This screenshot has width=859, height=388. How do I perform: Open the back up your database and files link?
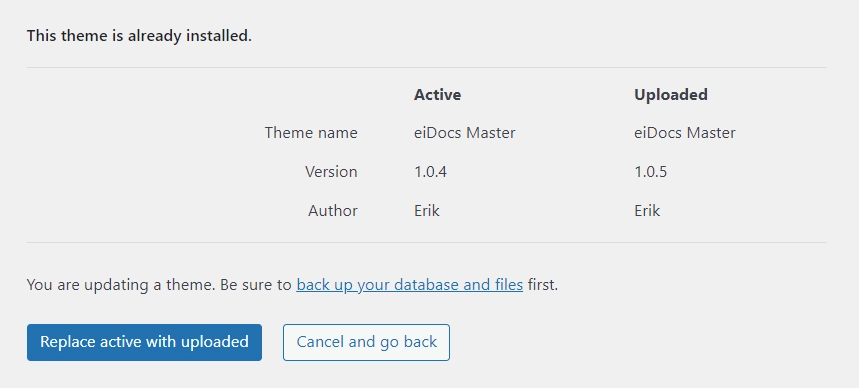(410, 285)
